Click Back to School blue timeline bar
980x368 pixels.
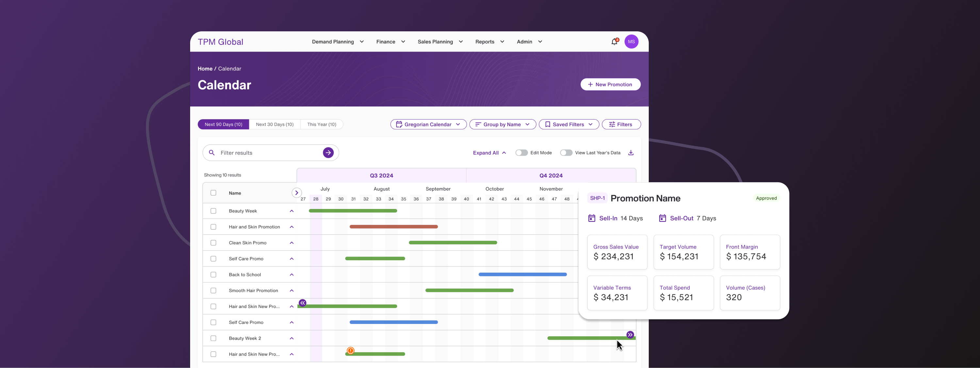[x=523, y=275]
